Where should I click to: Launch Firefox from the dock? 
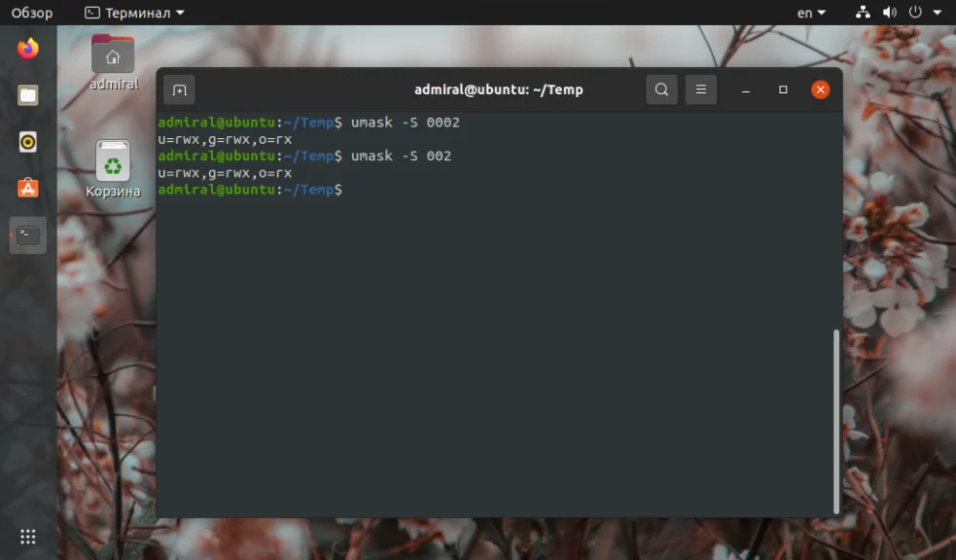click(27, 49)
